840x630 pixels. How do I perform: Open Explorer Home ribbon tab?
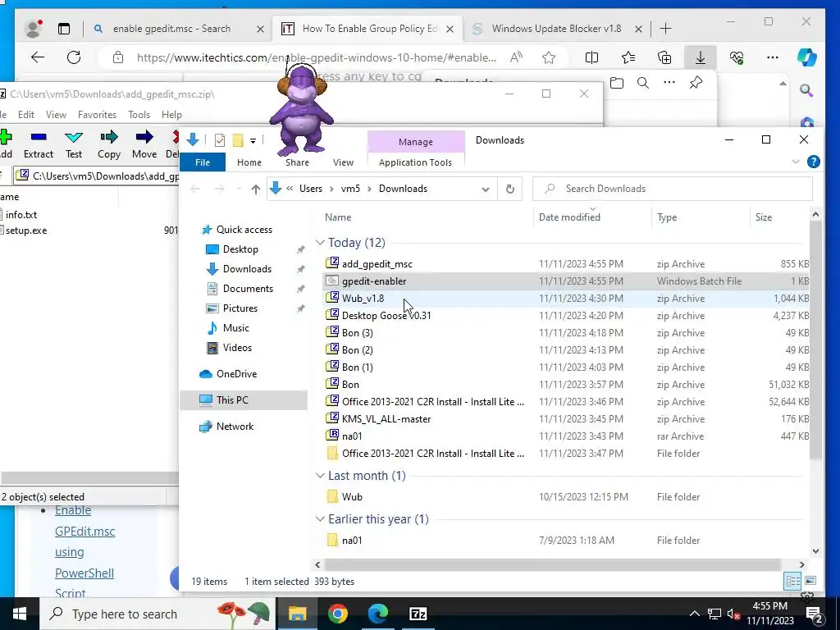click(249, 162)
